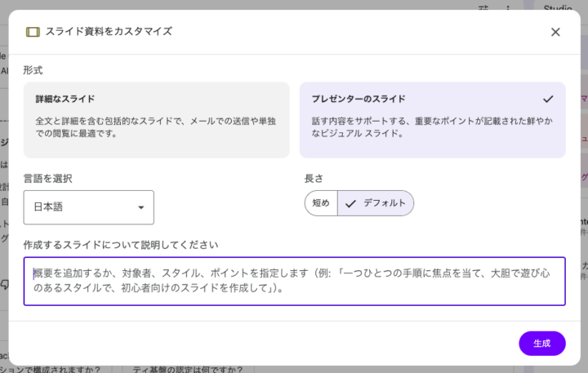Select the プレゼンターのスライド format option
Viewport: 588px width, 373px height.
(x=432, y=119)
